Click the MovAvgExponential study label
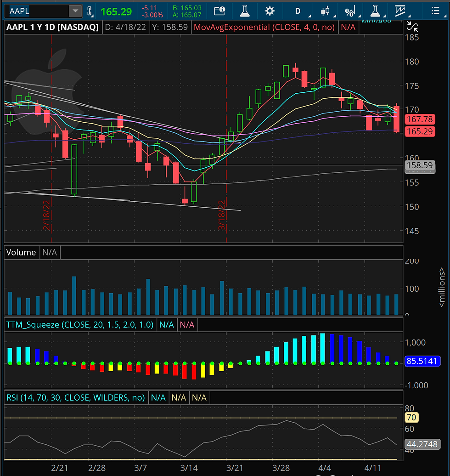This screenshot has width=450, height=476. click(264, 27)
